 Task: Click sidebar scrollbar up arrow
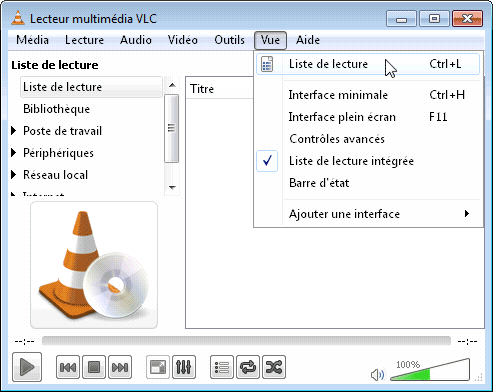172,85
